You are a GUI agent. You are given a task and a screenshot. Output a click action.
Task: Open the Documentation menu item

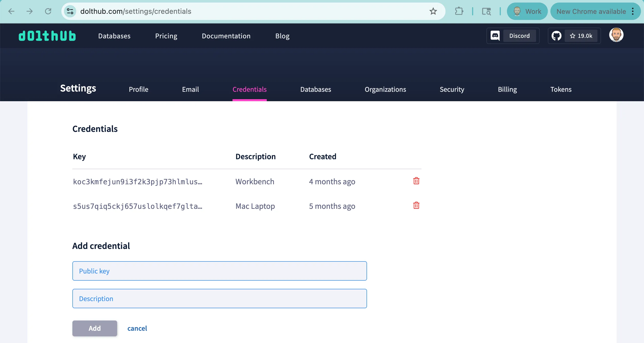click(226, 36)
